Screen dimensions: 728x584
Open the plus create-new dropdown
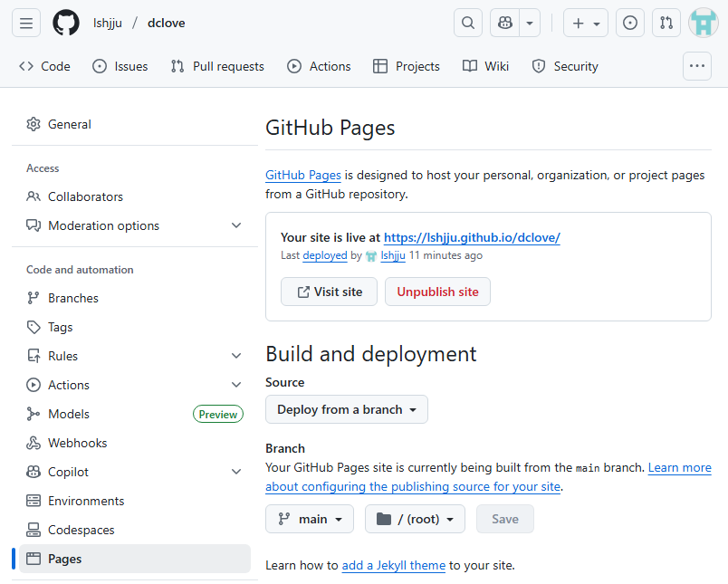[586, 23]
